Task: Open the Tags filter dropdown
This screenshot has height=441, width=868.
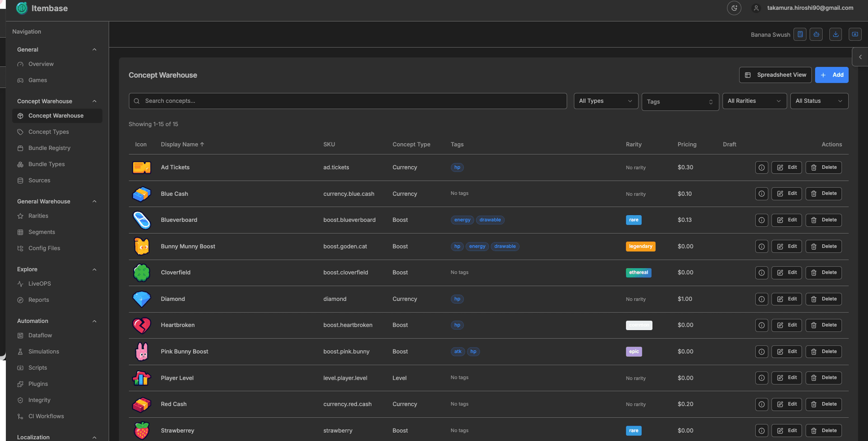Action: (x=680, y=102)
